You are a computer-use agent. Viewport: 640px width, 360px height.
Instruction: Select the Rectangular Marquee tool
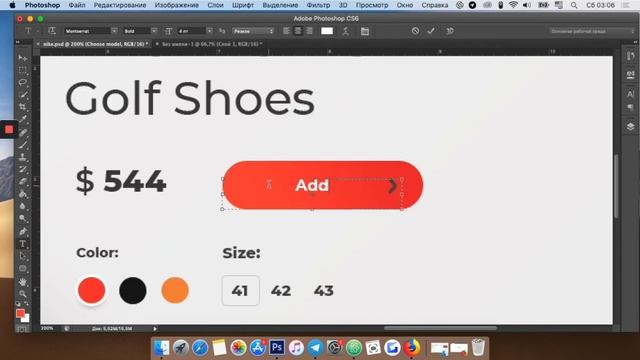point(22,70)
